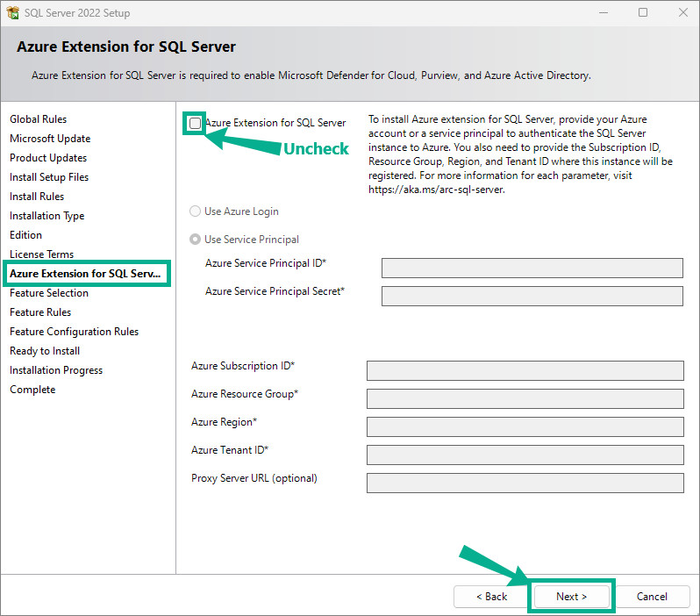
Task: Click the Azure Service Principal Secret field
Action: point(532,297)
